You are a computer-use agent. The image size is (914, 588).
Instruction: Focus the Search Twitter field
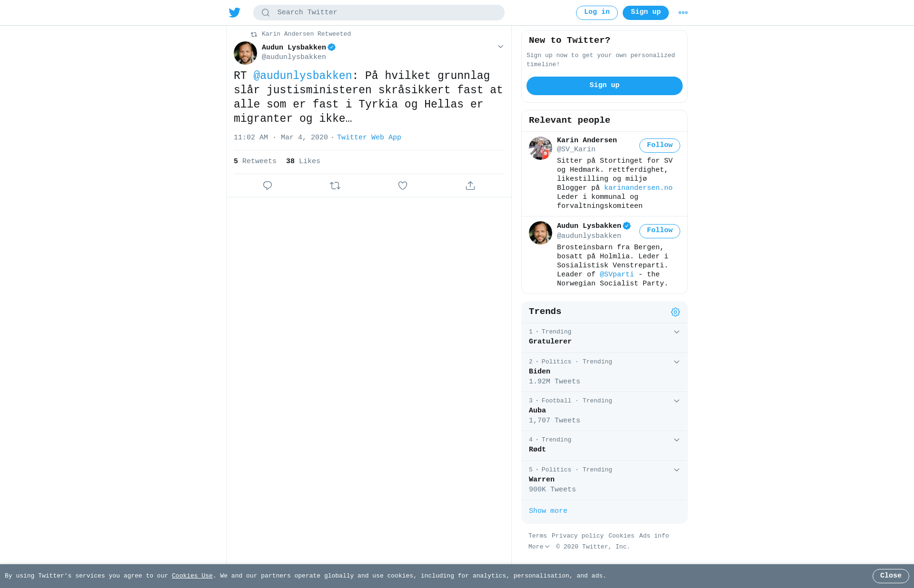pyautogui.click(x=379, y=13)
